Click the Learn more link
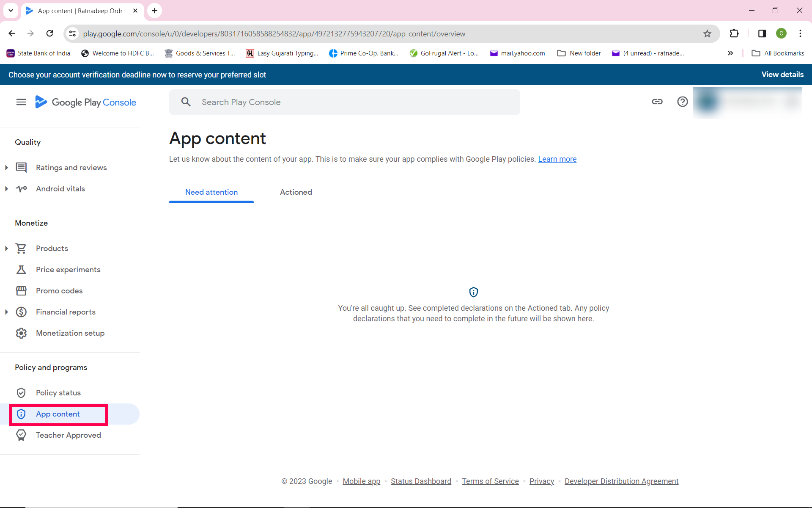 pos(557,159)
